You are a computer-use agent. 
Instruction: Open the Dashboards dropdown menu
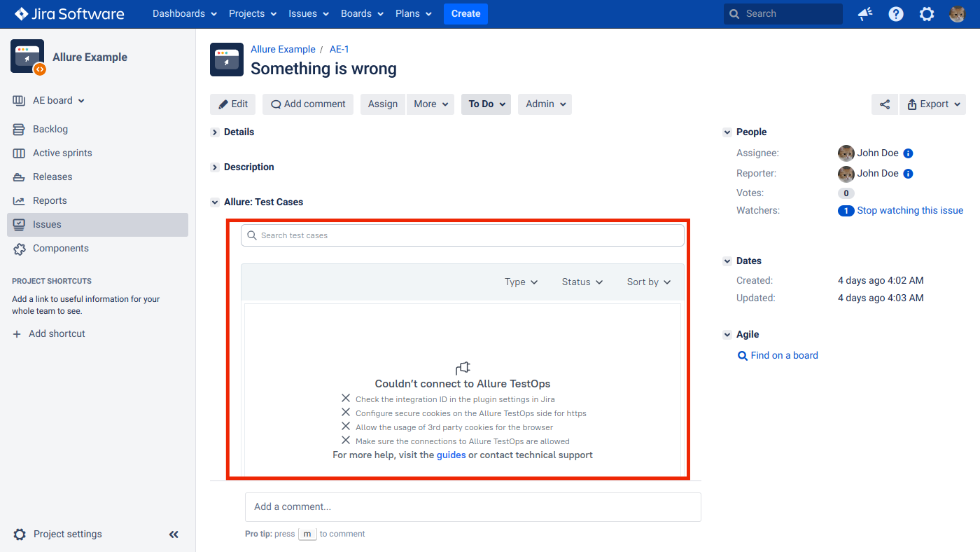(185, 13)
